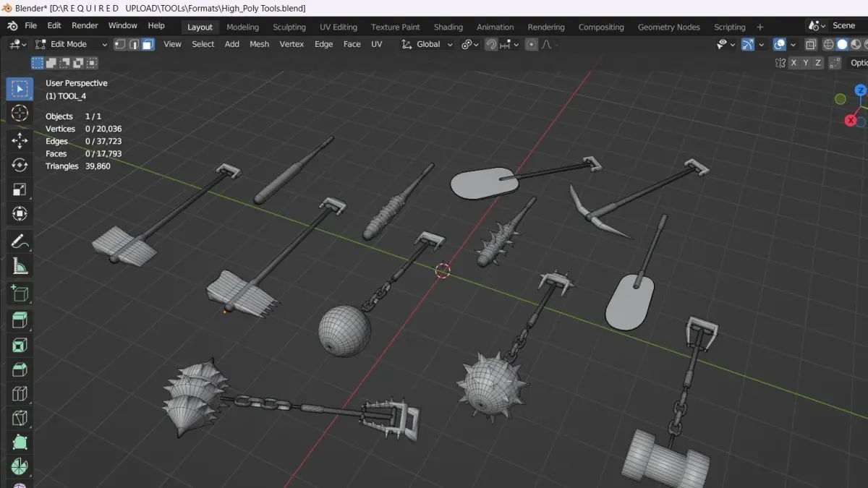Open the editor type dropdown
This screenshot has height=488, width=868.
[x=17, y=44]
